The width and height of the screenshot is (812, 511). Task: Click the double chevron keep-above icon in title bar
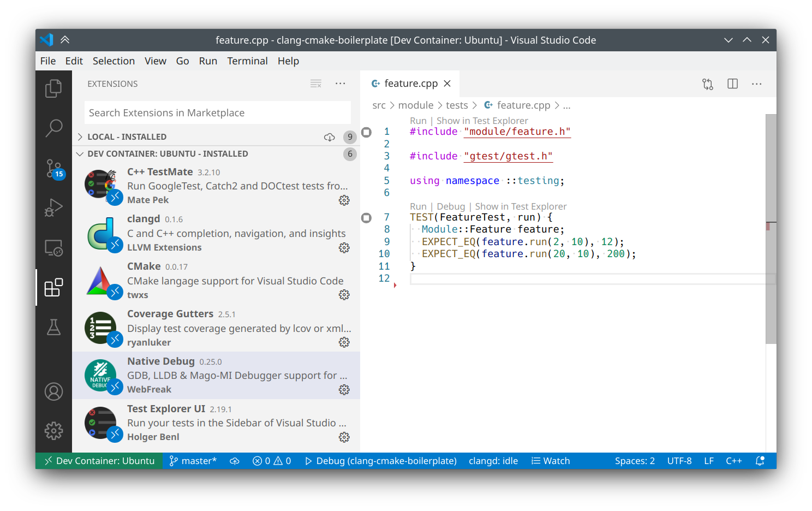click(x=65, y=40)
